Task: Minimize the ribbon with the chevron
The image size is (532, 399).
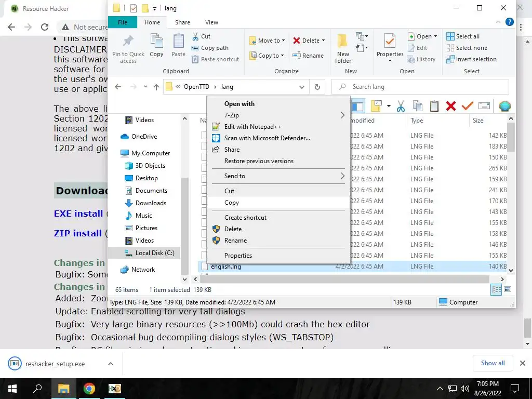Action: tap(498, 22)
